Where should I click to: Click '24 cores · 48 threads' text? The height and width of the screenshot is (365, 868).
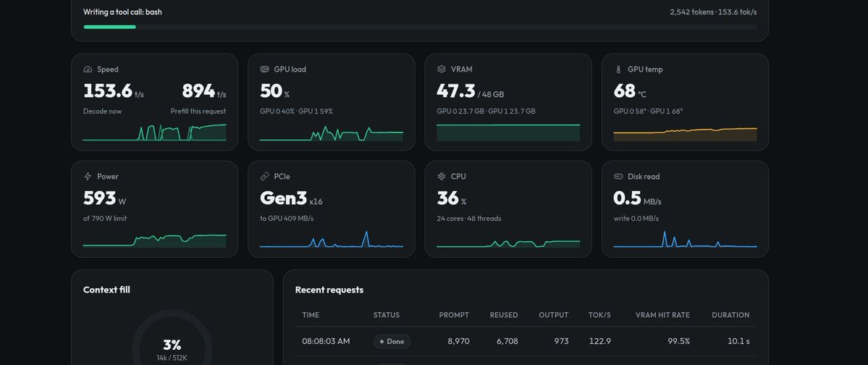pos(469,218)
